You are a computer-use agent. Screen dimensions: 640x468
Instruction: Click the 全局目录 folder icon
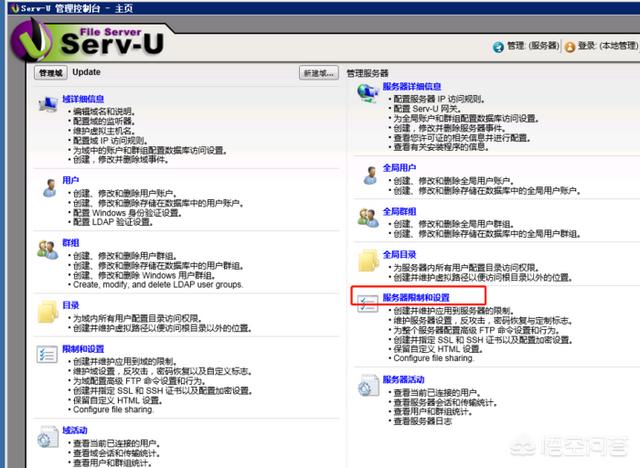pos(369,261)
